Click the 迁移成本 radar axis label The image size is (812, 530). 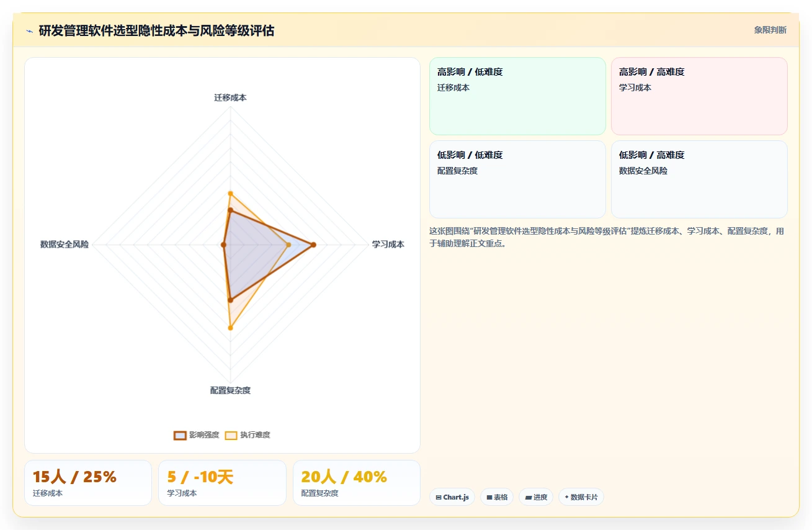[x=230, y=98]
